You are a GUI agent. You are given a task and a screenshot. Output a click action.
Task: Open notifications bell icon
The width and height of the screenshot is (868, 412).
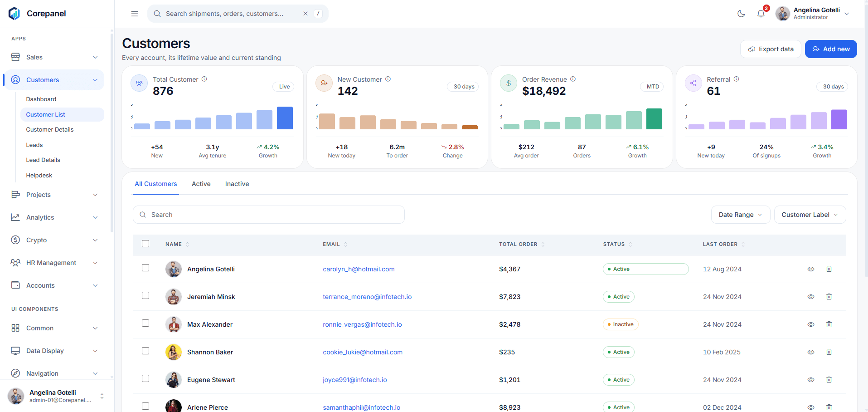click(x=761, y=14)
